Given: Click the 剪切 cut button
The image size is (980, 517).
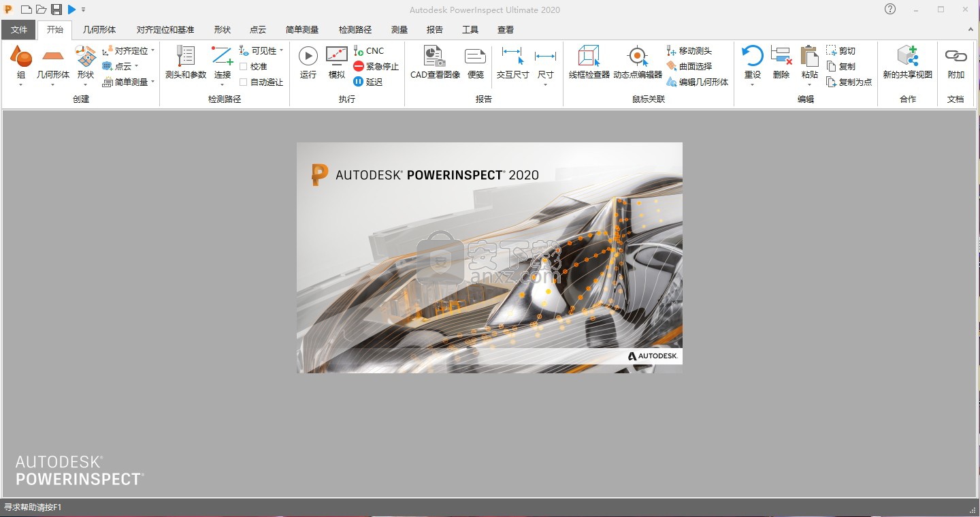Looking at the screenshot, I should point(841,50).
